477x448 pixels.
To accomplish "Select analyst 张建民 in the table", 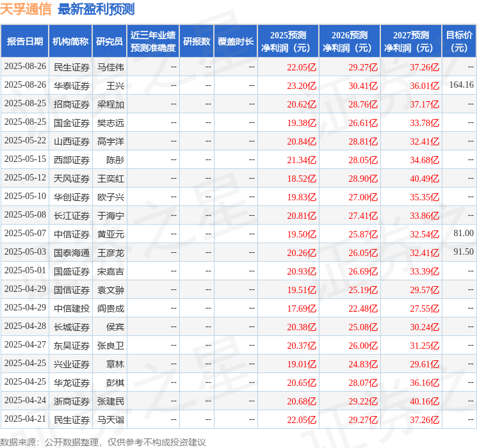I will [x=110, y=401].
